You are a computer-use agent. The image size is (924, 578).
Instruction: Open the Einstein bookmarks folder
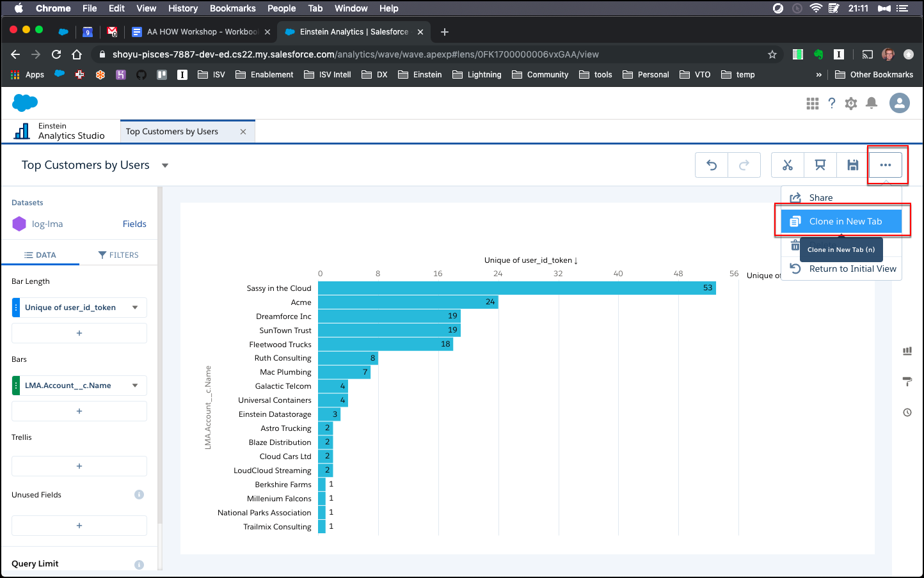tap(420, 75)
